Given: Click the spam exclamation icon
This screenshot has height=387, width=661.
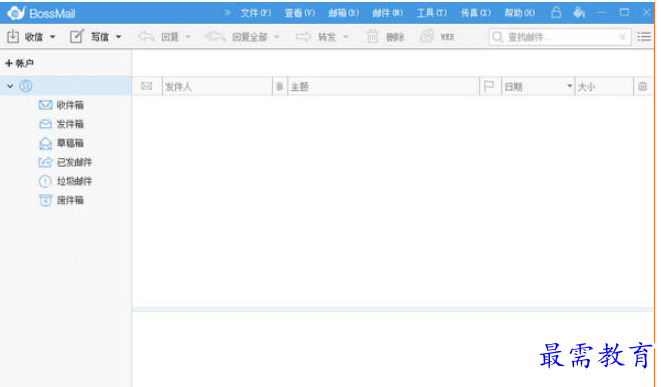Looking at the screenshot, I should coord(45,181).
